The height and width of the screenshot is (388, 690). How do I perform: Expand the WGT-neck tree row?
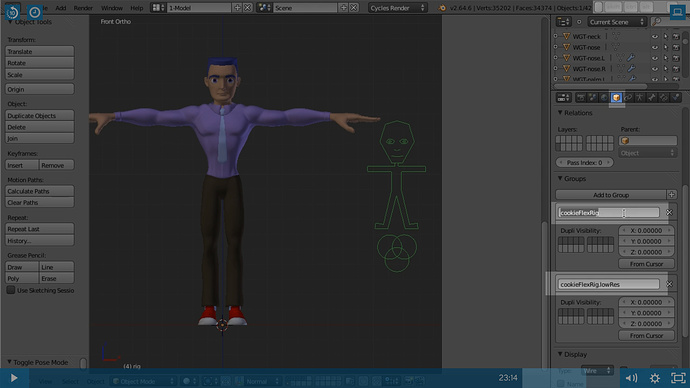click(556, 37)
